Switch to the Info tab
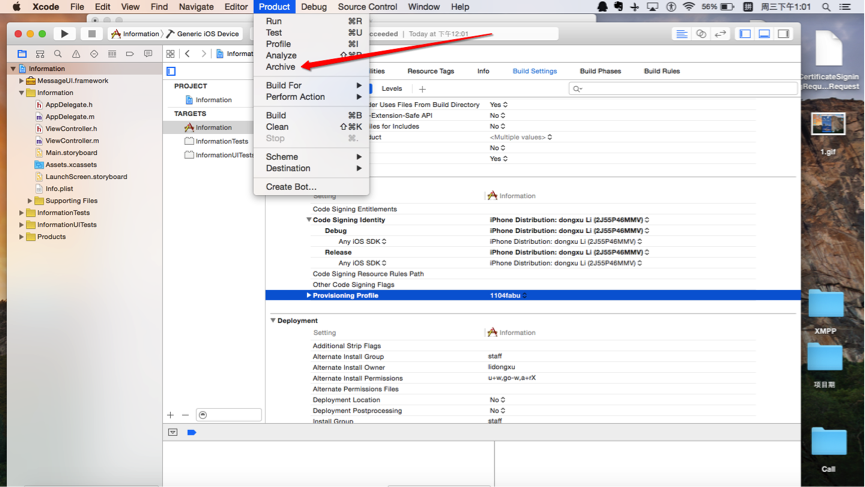 (x=483, y=71)
